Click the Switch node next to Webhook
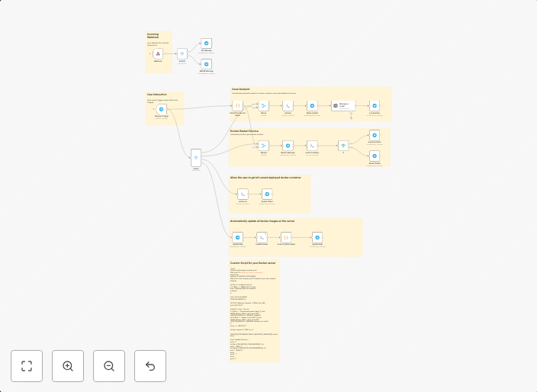 tap(182, 53)
